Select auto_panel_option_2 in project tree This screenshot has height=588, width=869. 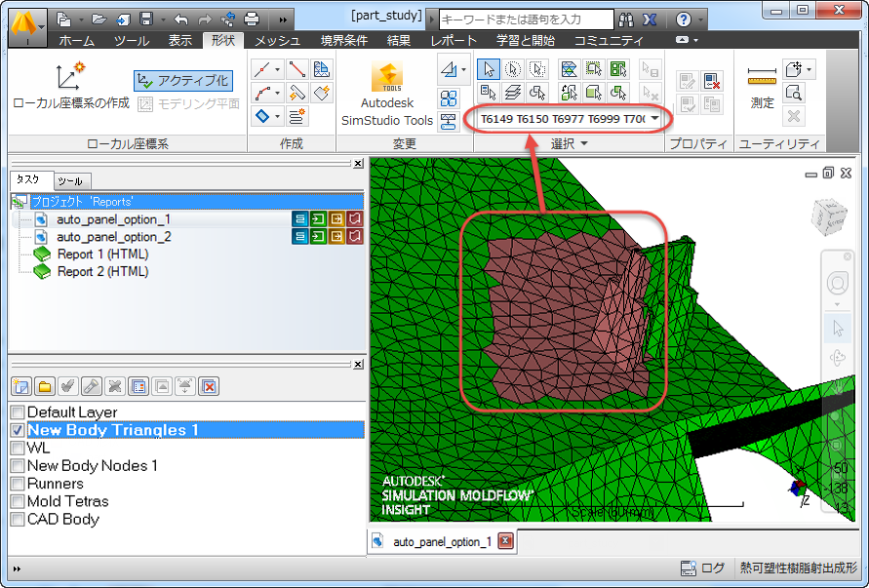[x=113, y=237]
